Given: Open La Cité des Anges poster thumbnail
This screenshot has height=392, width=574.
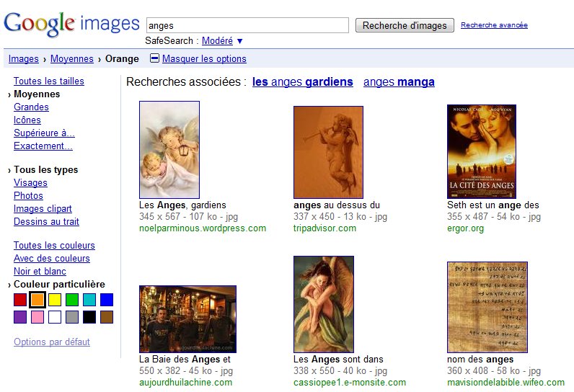Looking at the screenshot, I should pos(482,151).
